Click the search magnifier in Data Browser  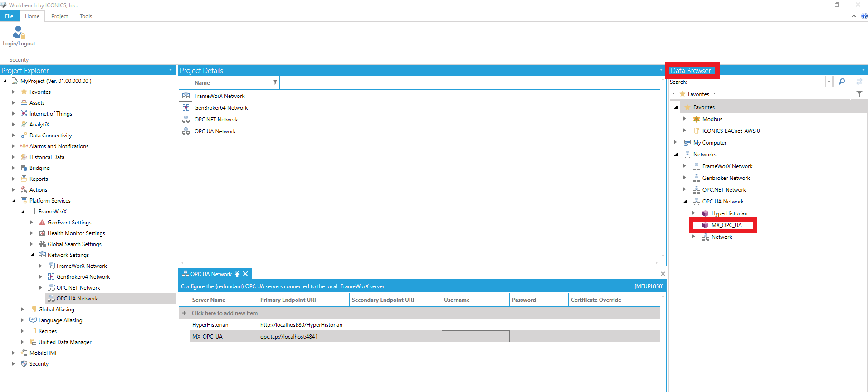(x=842, y=82)
